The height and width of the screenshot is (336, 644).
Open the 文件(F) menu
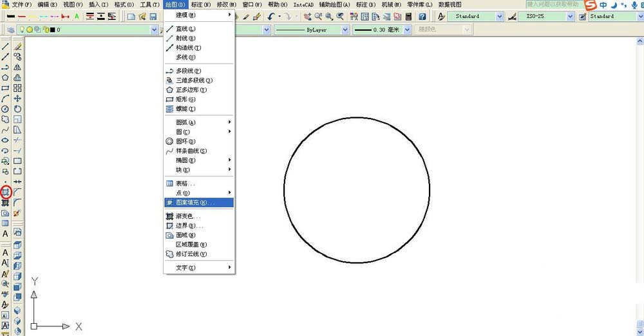(x=22, y=5)
